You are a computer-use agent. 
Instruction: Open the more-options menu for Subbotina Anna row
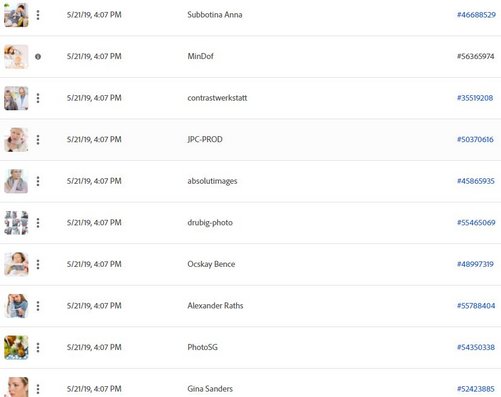click(38, 15)
